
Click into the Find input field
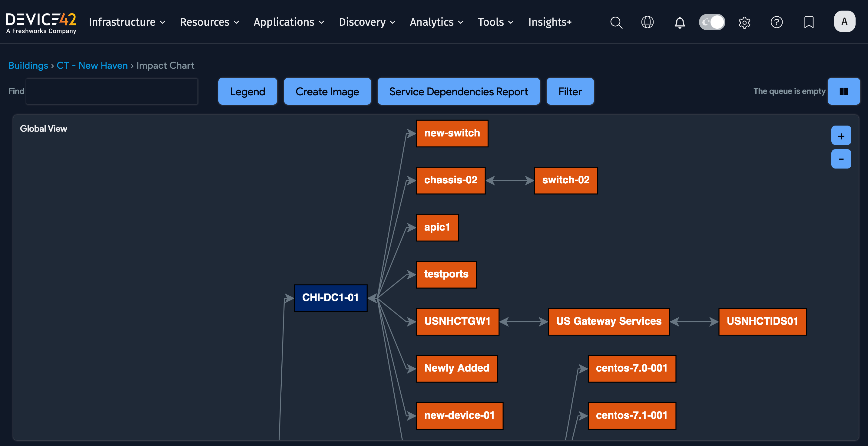112,91
